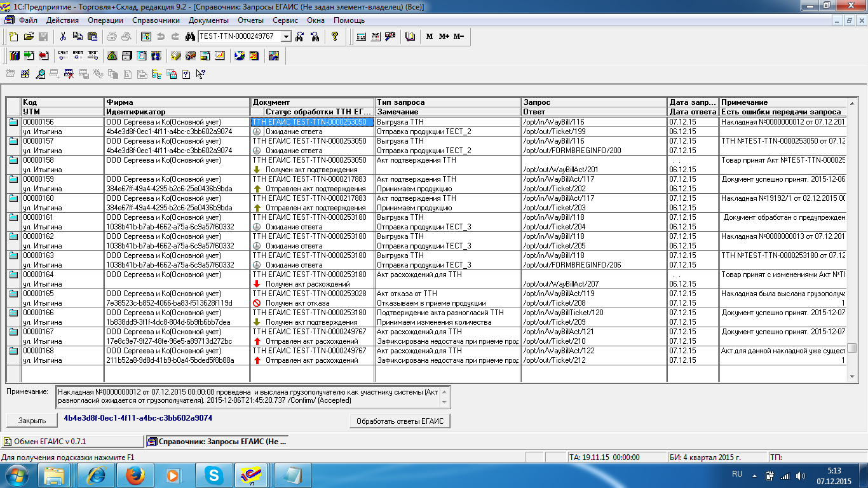Select the row with code 00000165

(39, 294)
